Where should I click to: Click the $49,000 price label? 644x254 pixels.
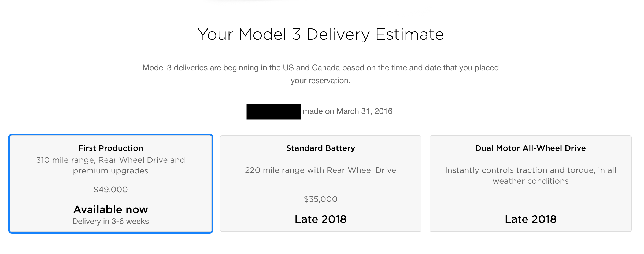(110, 190)
